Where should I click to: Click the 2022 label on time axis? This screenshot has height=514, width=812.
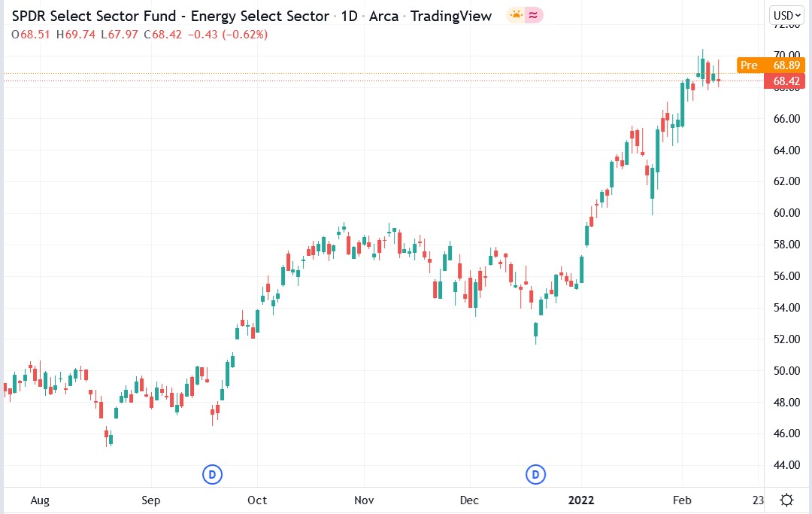tap(581, 500)
